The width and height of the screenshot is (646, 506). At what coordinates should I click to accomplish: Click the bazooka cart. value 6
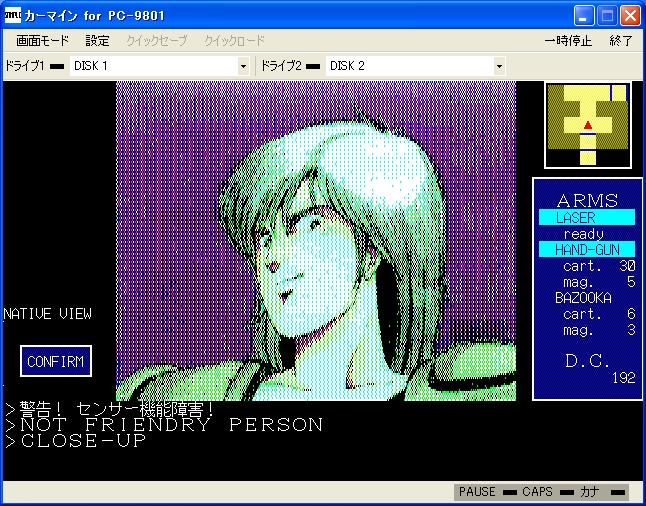point(631,314)
